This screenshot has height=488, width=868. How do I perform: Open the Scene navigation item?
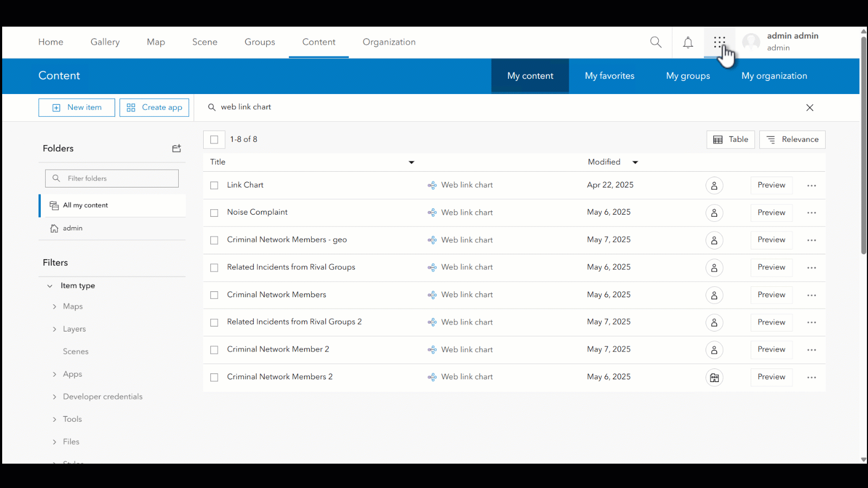[x=205, y=42]
